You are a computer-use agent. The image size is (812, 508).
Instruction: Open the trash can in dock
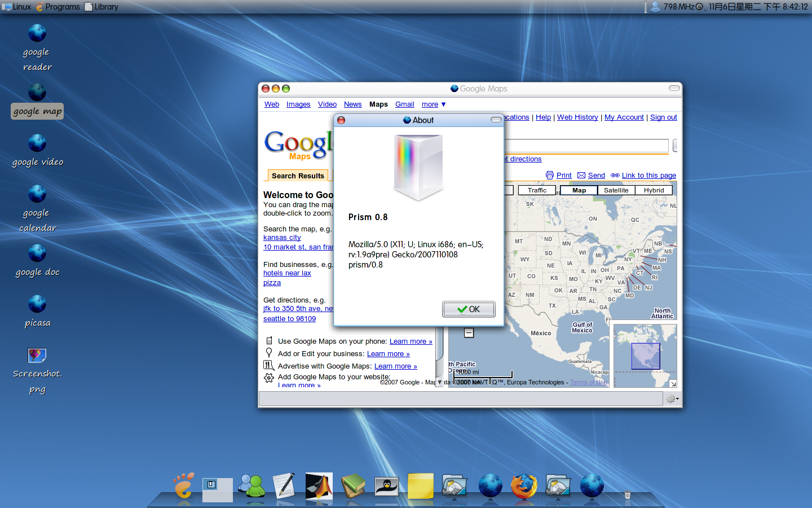click(627, 496)
